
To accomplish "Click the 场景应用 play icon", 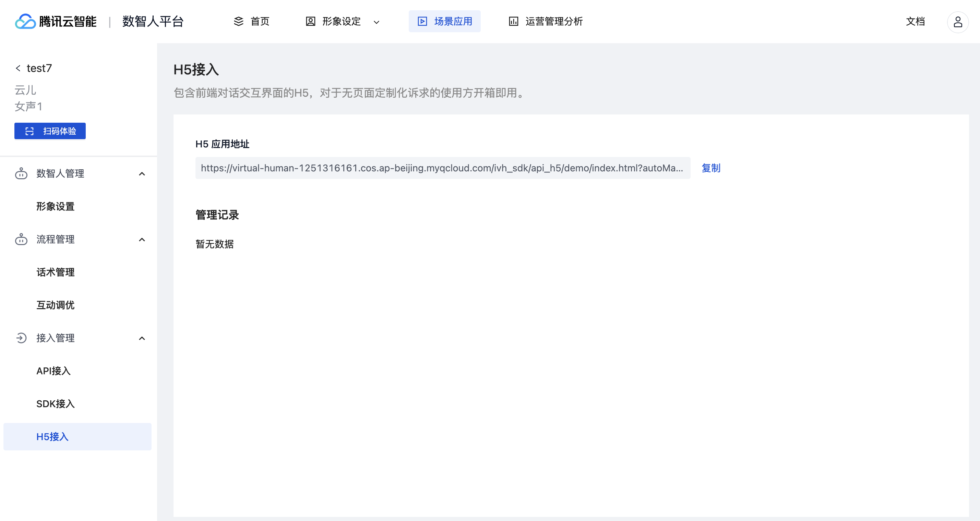I will click(422, 21).
